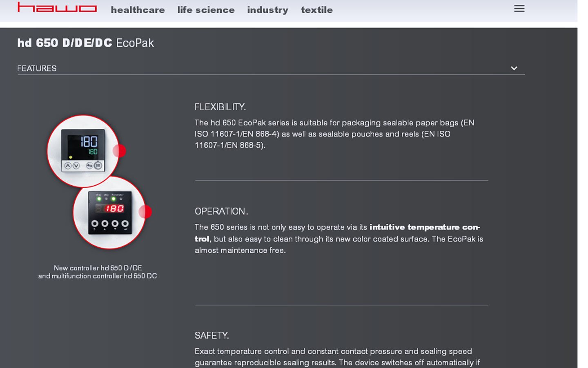The width and height of the screenshot is (588, 368).
Task: Click the 'Exact temperature control' safety paragraph
Action: pos(337,357)
